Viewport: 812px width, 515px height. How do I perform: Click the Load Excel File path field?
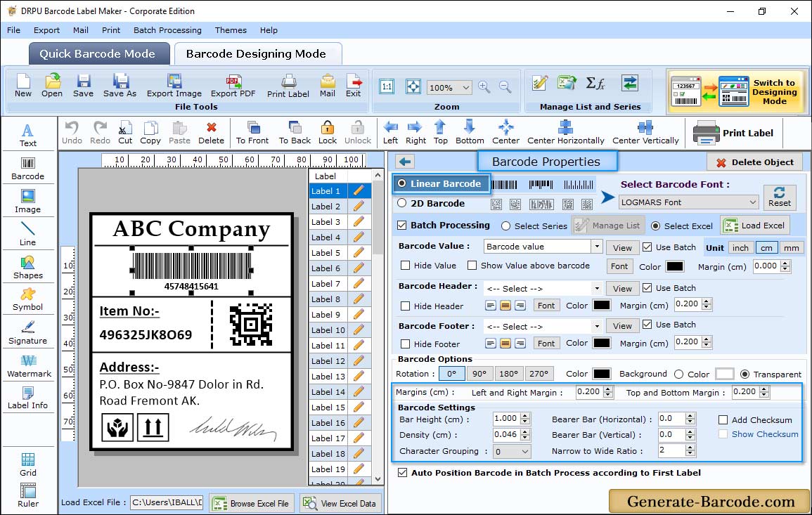click(166, 502)
